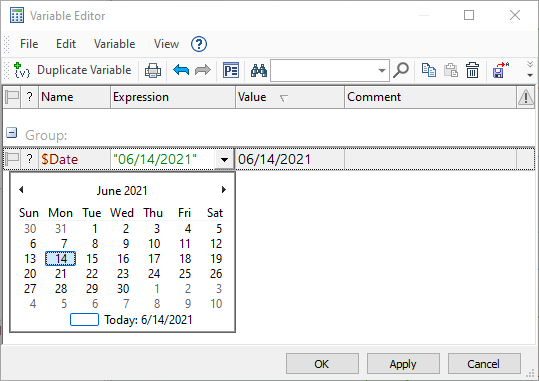This screenshot has height=381, width=539.
Task: Click the OK button
Action: [x=322, y=364]
